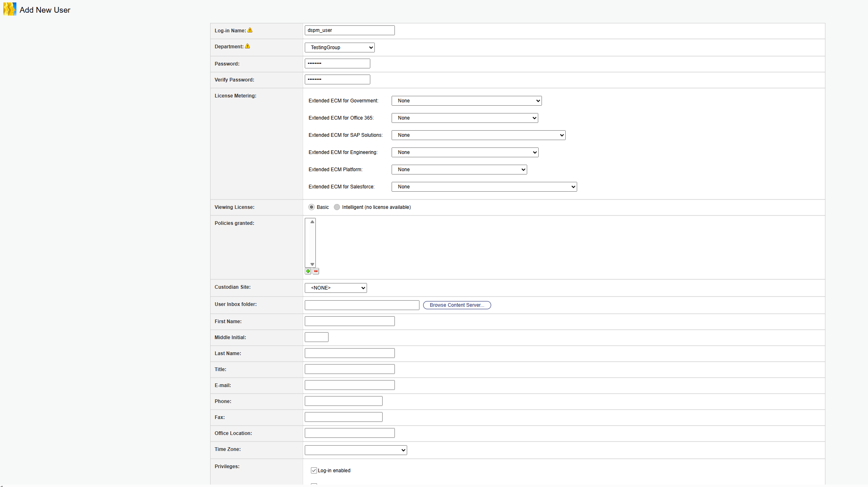
Task: Select the Basic viewing license radio
Action: tap(312, 207)
